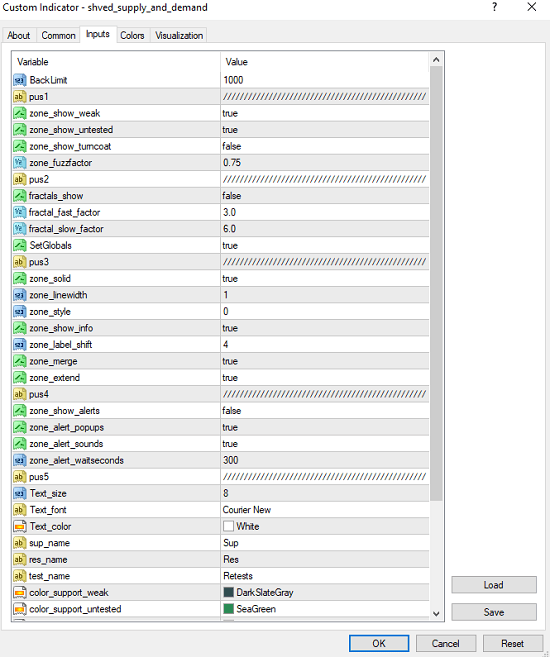
Task: Click the integer icon beside zone_alert_waitseconds
Action: (19, 460)
